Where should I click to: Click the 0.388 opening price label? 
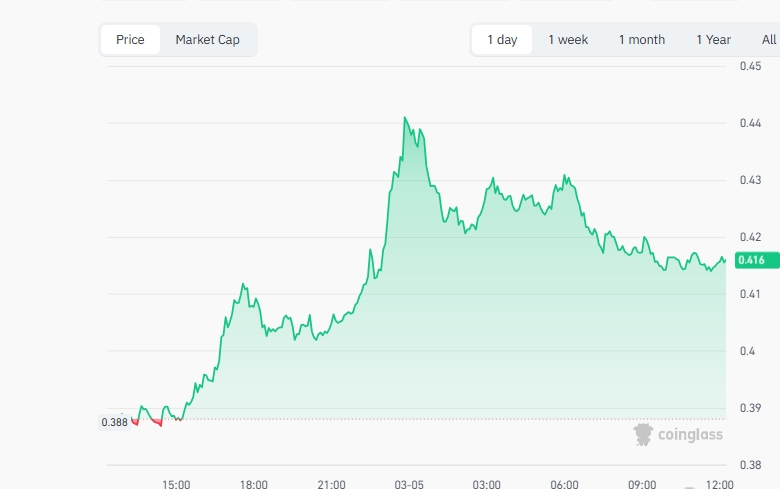(x=114, y=422)
